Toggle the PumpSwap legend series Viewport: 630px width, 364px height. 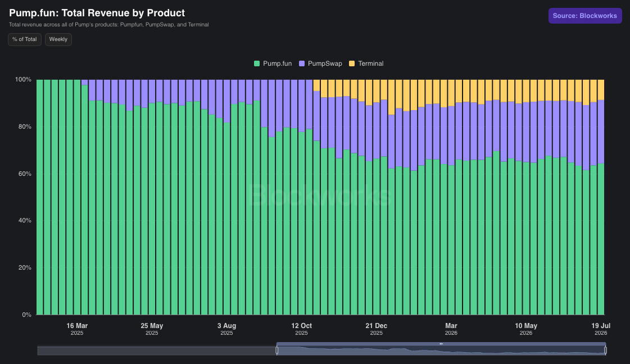click(x=321, y=63)
